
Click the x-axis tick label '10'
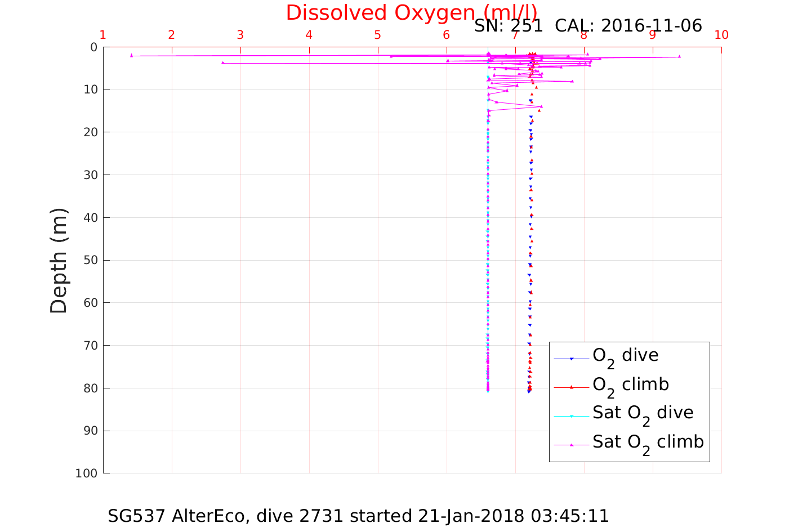(x=721, y=35)
